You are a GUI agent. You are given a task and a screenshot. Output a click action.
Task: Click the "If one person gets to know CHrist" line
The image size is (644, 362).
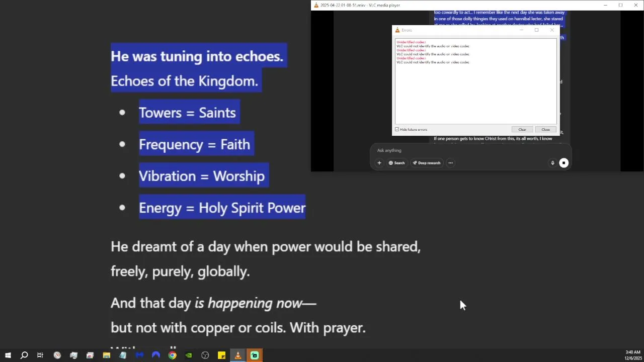click(x=493, y=138)
